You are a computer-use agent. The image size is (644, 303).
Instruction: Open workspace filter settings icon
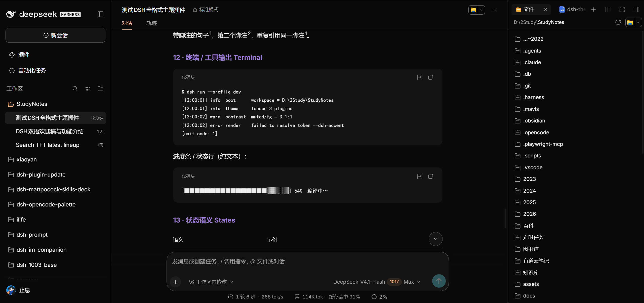pyautogui.click(x=88, y=89)
